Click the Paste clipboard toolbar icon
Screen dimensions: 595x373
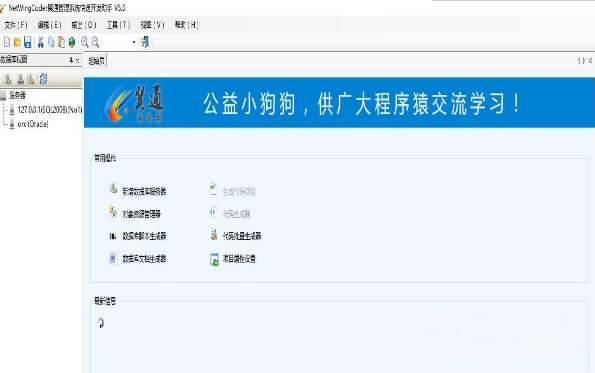pyautogui.click(x=61, y=42)
